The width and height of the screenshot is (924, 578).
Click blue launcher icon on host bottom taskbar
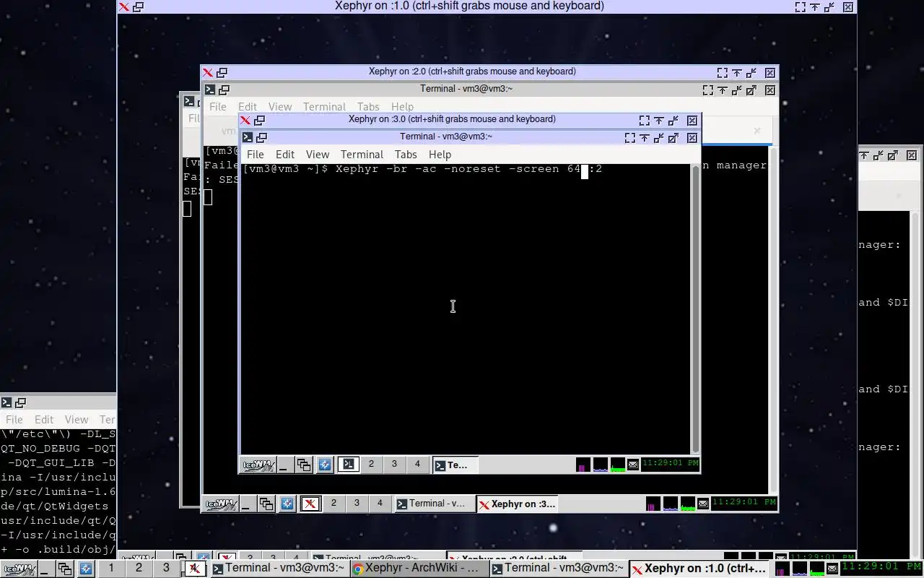coord(86,569)
